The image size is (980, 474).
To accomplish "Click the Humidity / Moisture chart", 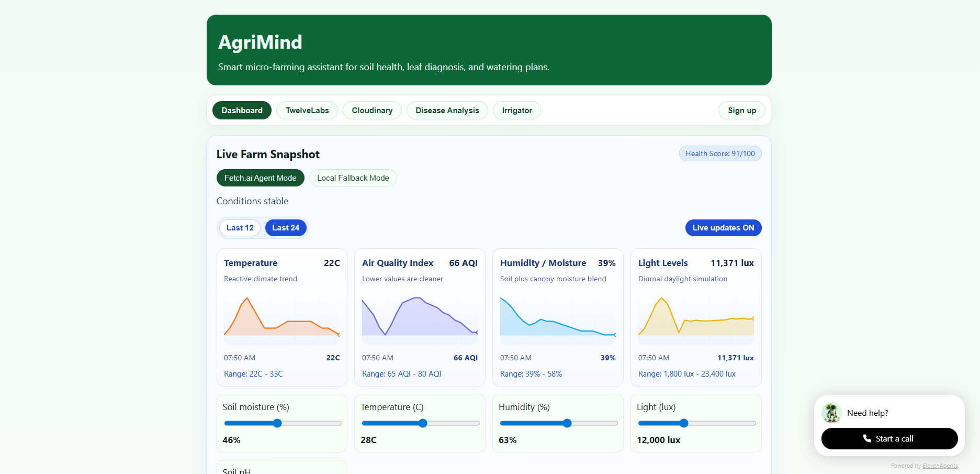I will [x=558, y=316].
